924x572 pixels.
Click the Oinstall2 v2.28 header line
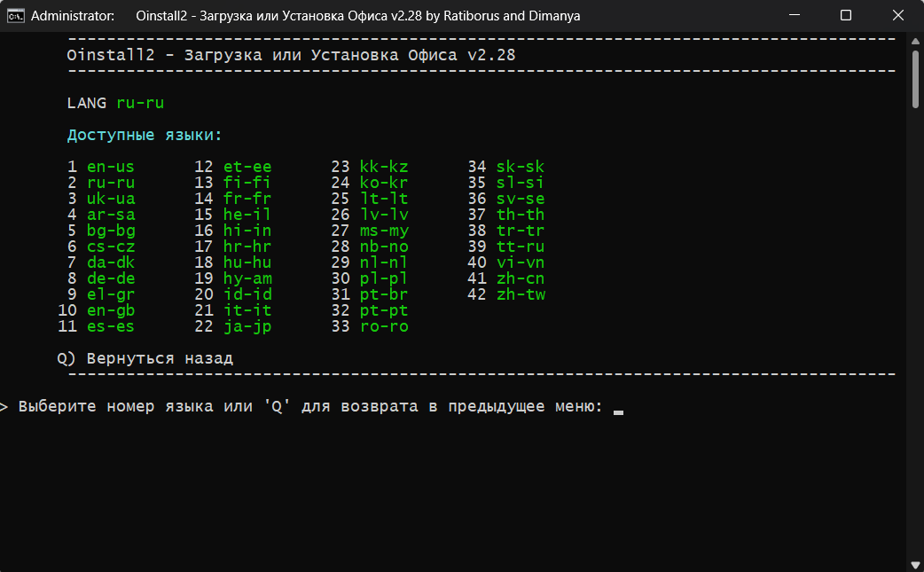pyautogui.click(x=291, y=55)
